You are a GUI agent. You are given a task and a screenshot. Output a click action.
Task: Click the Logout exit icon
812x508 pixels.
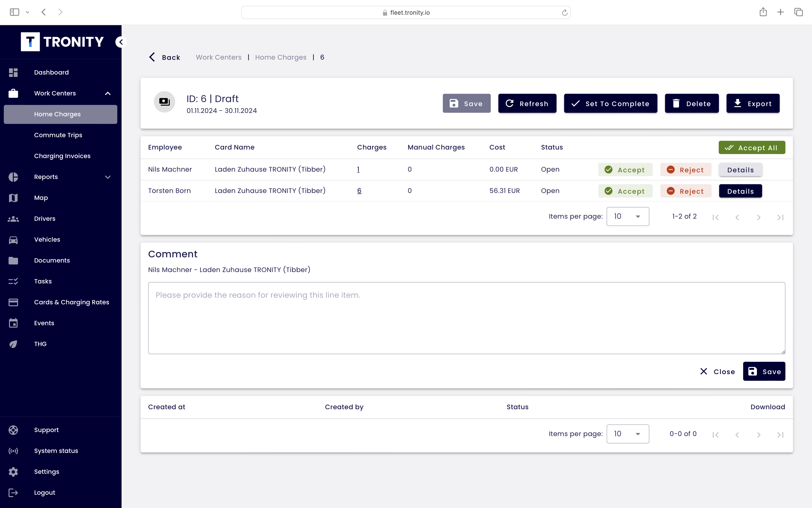tap(13, 493)
